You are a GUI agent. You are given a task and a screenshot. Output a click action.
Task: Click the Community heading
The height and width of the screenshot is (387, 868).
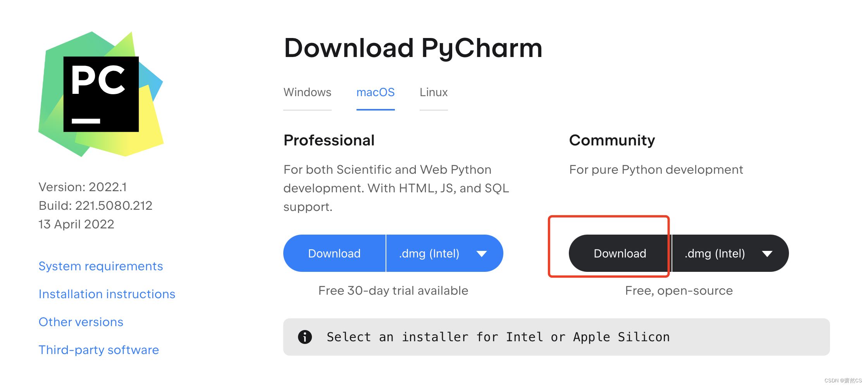(612, 140)
